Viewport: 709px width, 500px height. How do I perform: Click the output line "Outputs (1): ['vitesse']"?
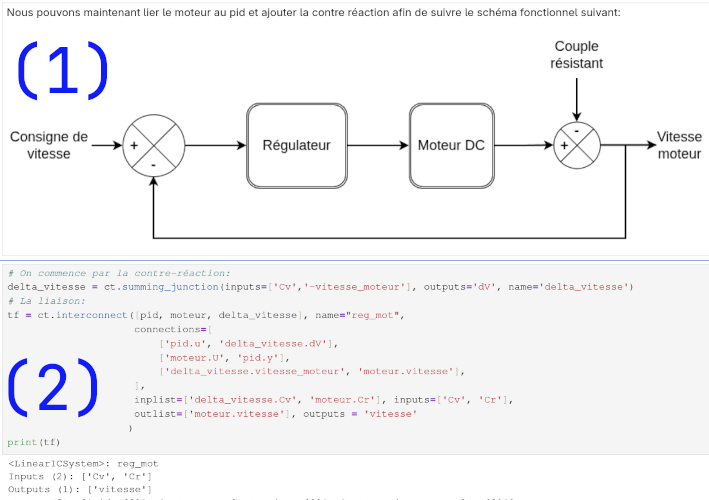[80, 489]
